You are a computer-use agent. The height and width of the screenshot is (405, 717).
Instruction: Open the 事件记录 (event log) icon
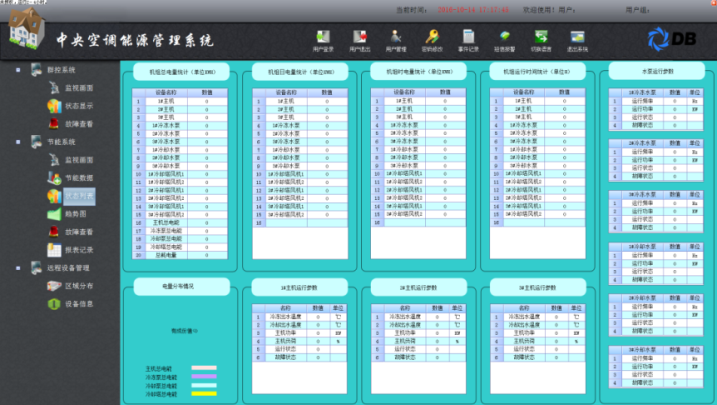pos(468,39)
